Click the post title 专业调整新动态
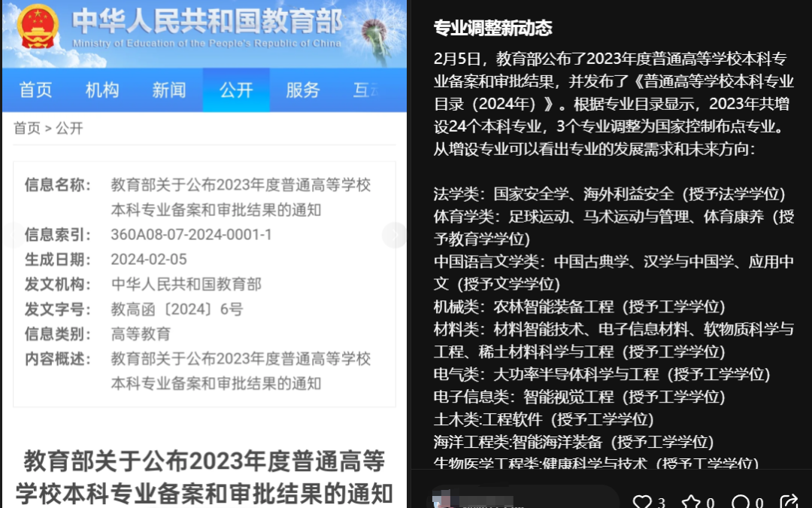Viewport: 812px width, 508px height. click(x=492, y=28)
